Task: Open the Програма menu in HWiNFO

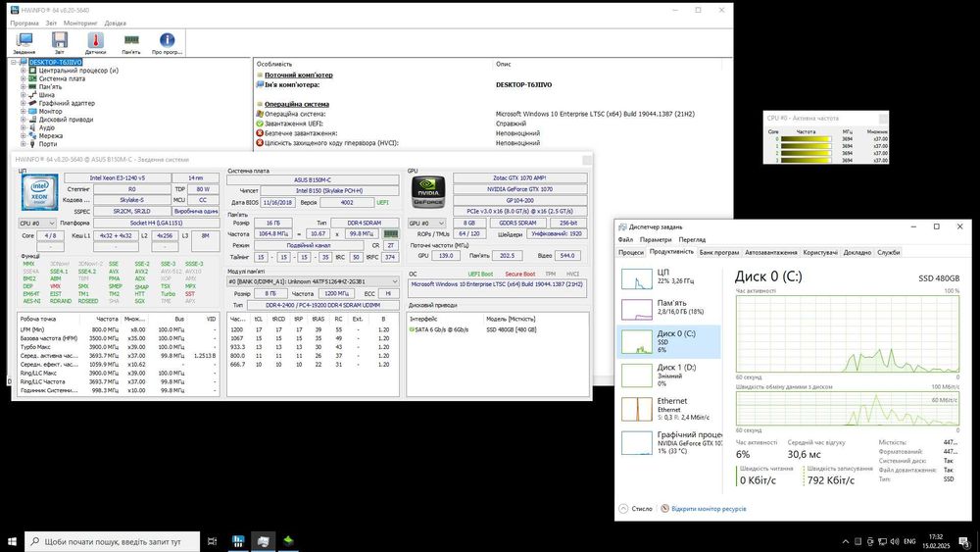Action: [24, 24]
